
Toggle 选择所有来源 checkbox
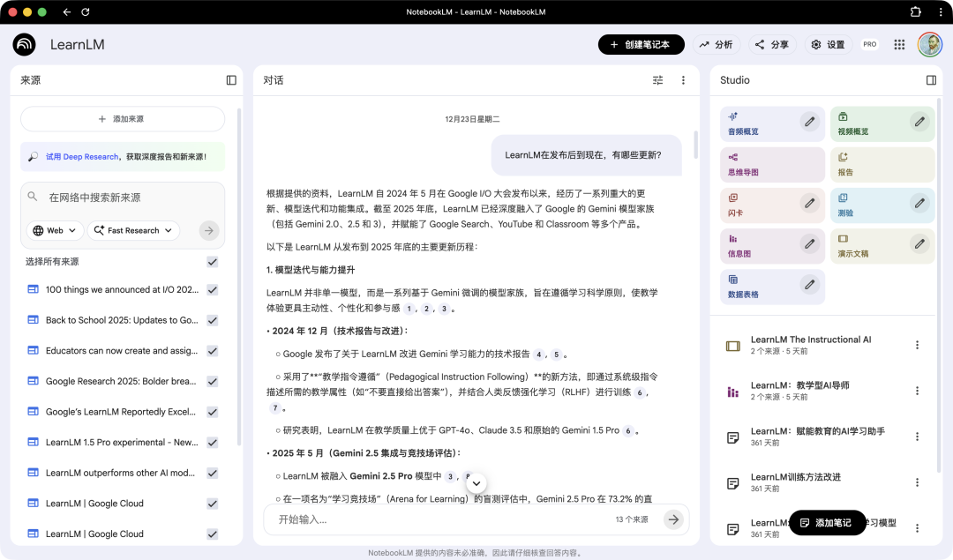click(212, 262)
